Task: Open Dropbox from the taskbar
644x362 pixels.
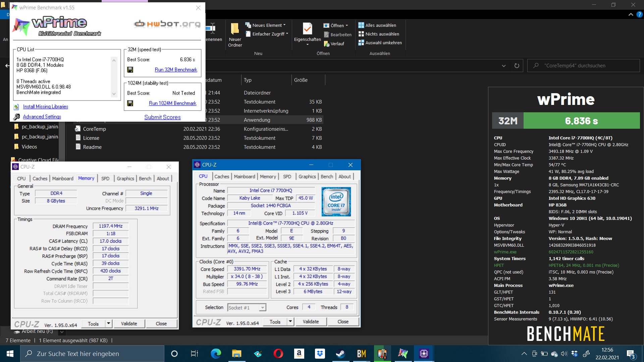Action: click(x=320, y=354)
